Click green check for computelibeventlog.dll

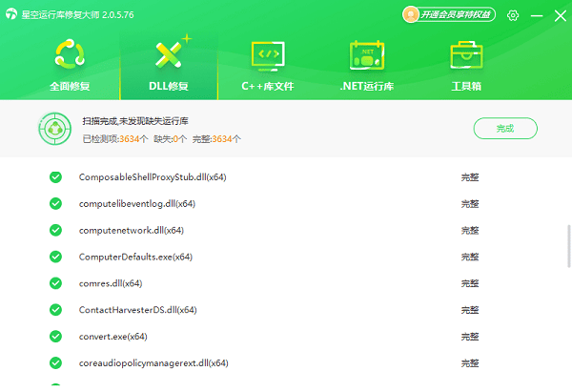click(55, 204)
